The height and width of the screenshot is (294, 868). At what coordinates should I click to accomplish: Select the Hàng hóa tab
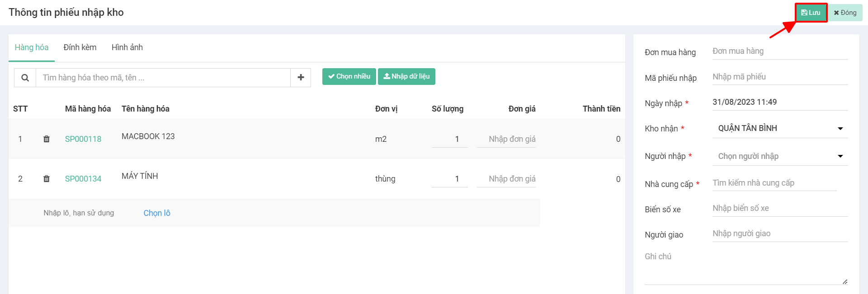[x=32, y=47]
